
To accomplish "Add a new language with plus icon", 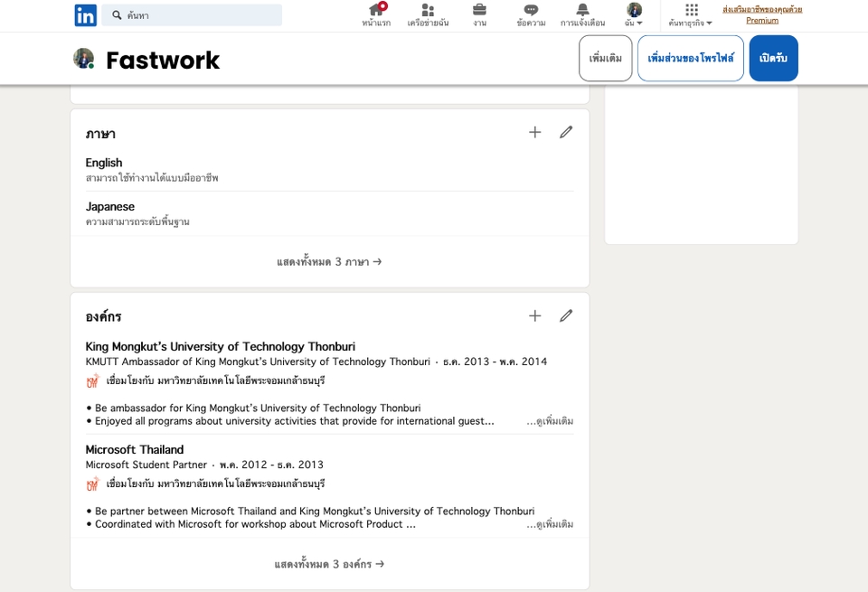I will click(x=534, y=132).
